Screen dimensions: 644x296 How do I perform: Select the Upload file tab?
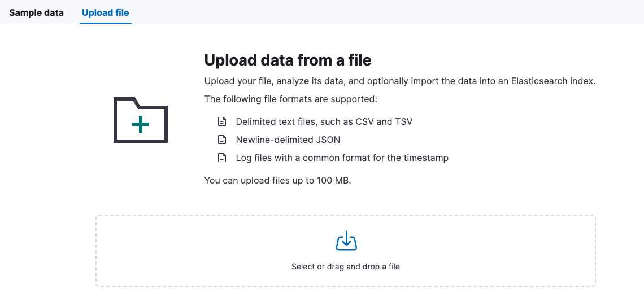point(106,12)
